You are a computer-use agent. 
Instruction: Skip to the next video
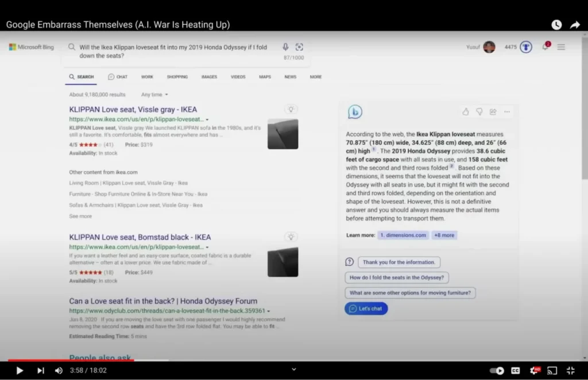pyautogui.click(x=41, y=371)
